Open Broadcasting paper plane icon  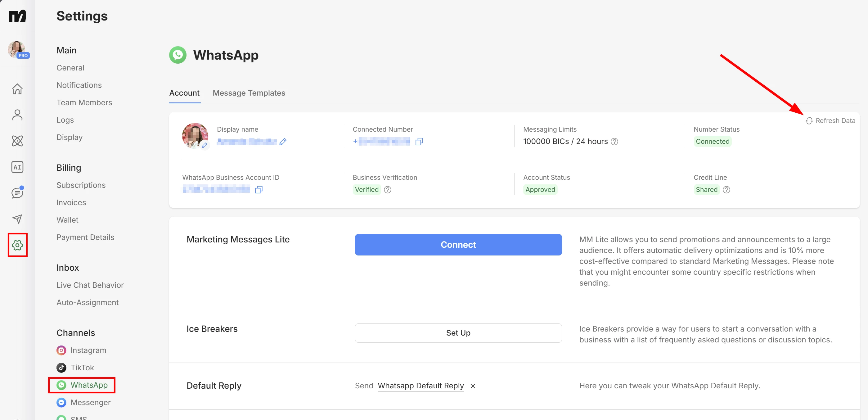(x=17, y=219)
